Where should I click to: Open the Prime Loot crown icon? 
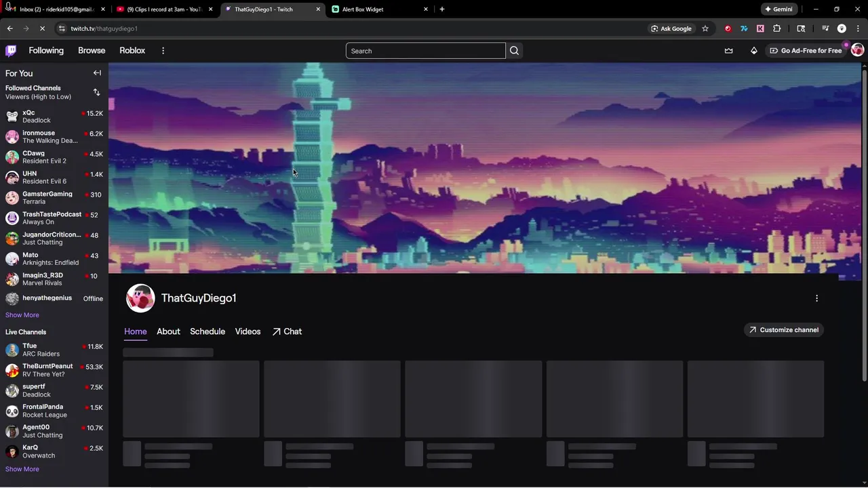click(x=729, y=51)
